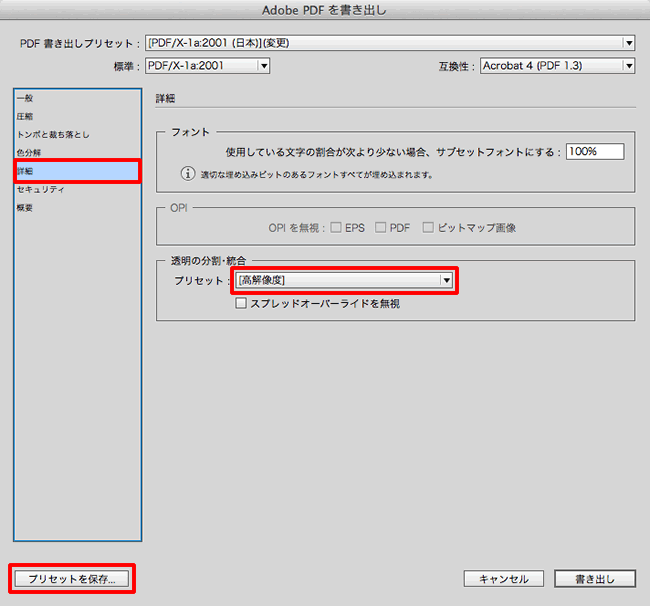Click the font embedding info icon

[x=188, y=174]
